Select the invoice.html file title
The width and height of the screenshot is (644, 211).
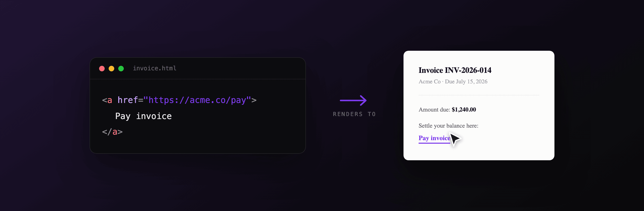pos(155,68)
